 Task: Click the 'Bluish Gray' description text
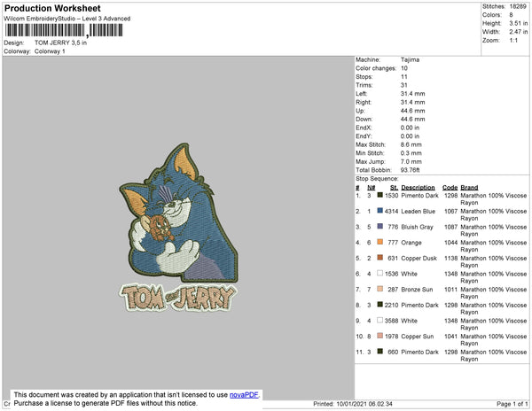pyautogui.click(x=417, y=227)
